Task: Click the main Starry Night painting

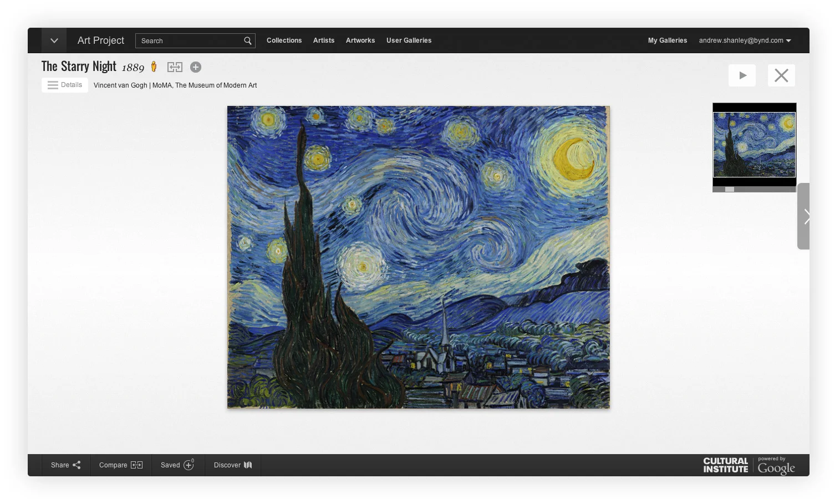Action: (x=419, y=257)
